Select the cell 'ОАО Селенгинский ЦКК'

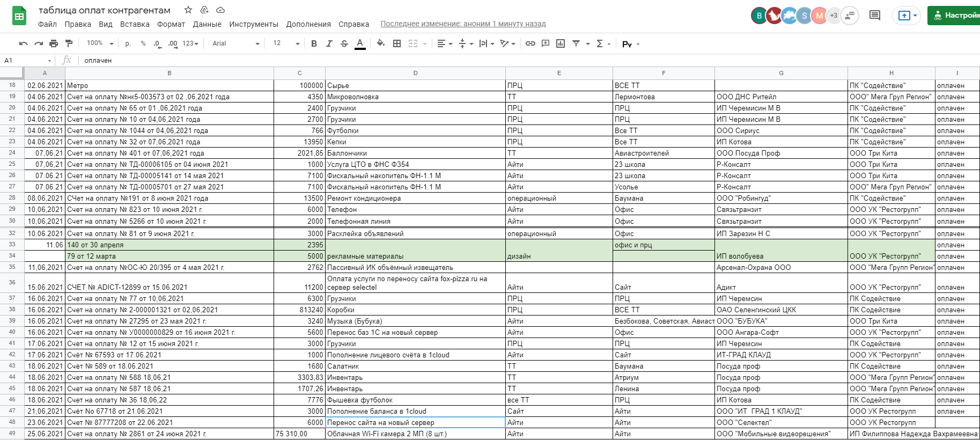tap(781, 310)
